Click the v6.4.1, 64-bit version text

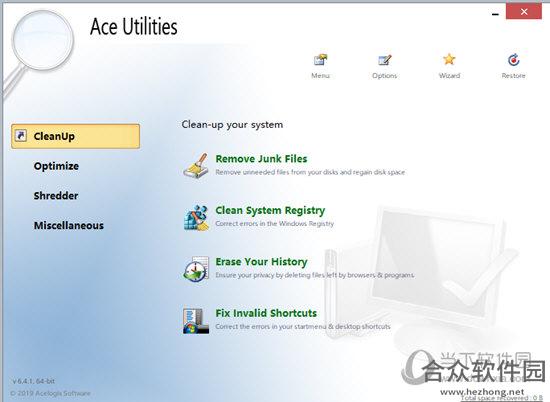[34, 381]
